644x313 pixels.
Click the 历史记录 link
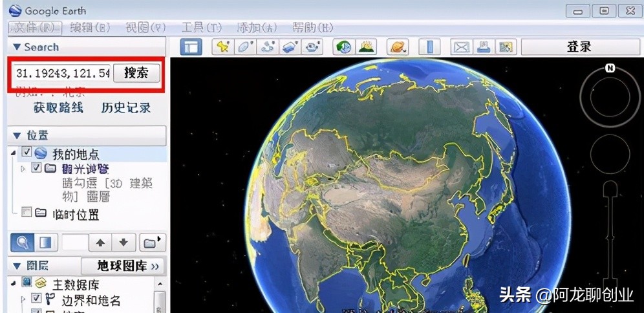pos(125,107)
